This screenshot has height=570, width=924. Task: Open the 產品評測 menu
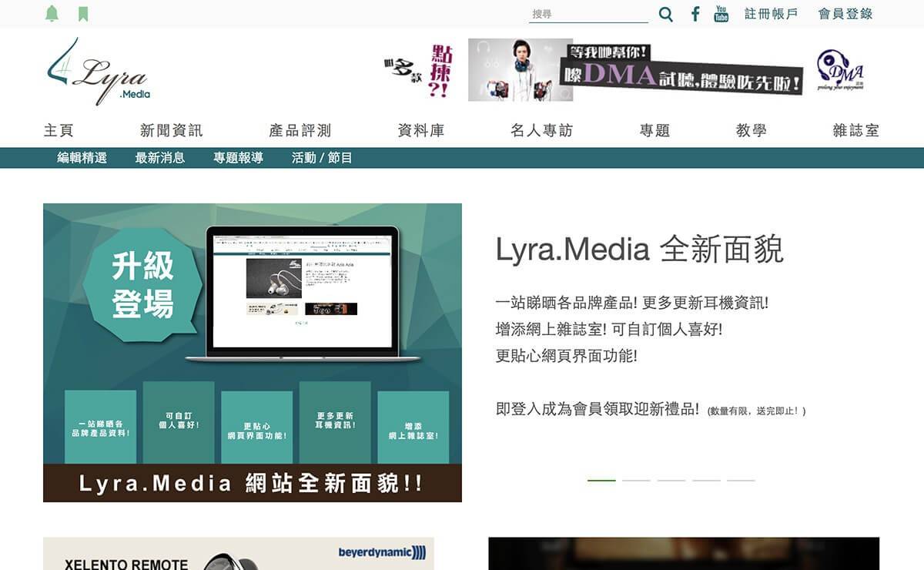pyautogui.click(x=300, y=131)
